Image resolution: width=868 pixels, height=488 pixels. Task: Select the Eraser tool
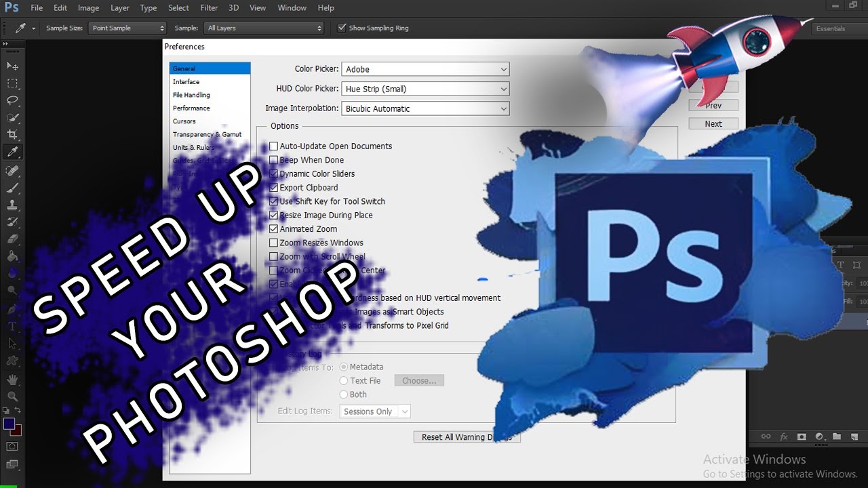[12, 239]
